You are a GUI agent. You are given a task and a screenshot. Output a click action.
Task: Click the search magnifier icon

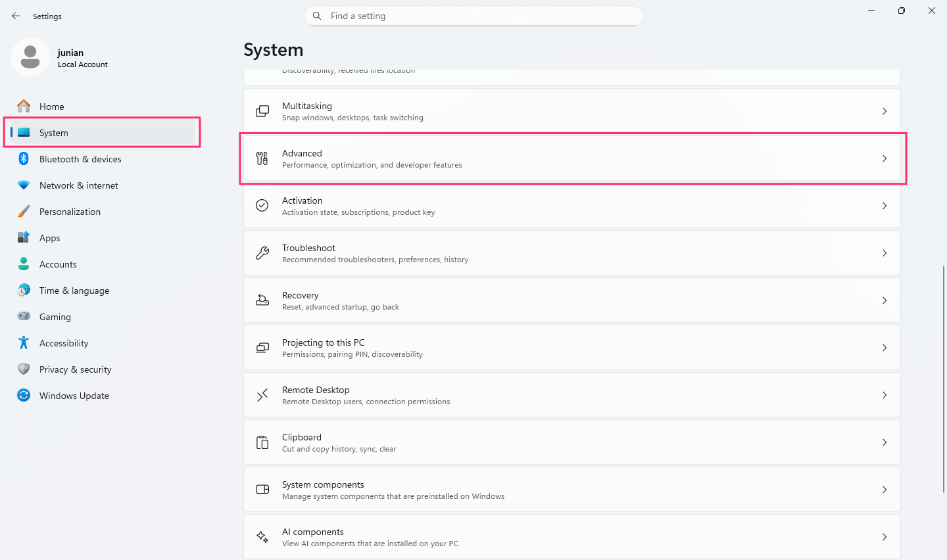tap(317, 16)
